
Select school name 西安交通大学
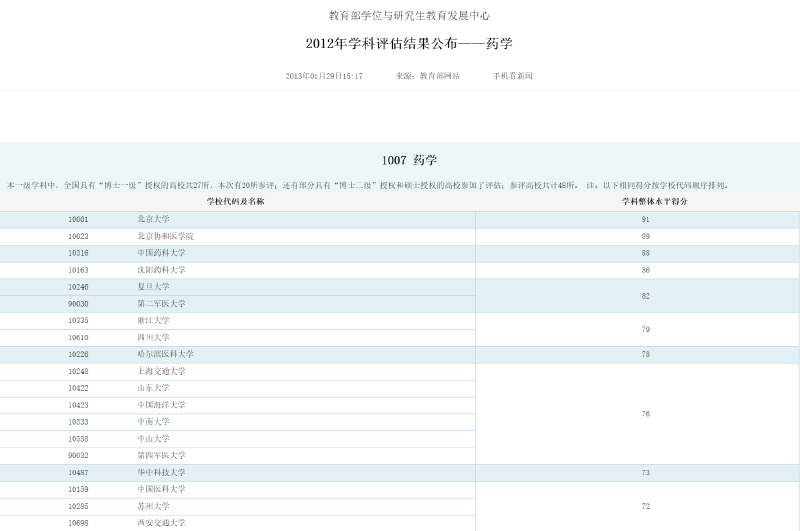point(161,523)
